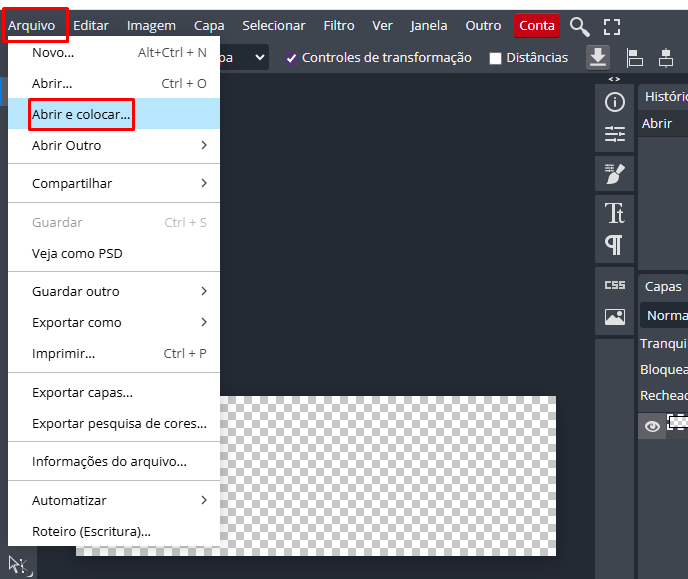Select the Abrir history state
The image size is (688, 579).
[663, 124]
